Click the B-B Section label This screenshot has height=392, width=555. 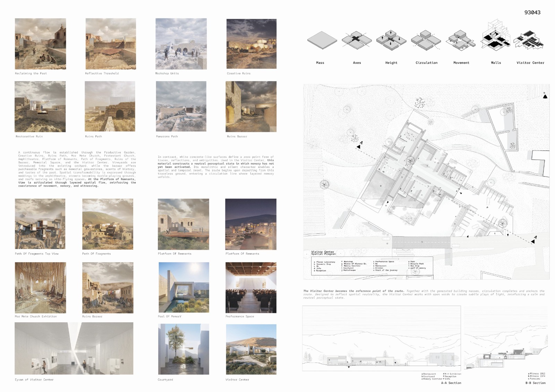(x=535, y=383)
